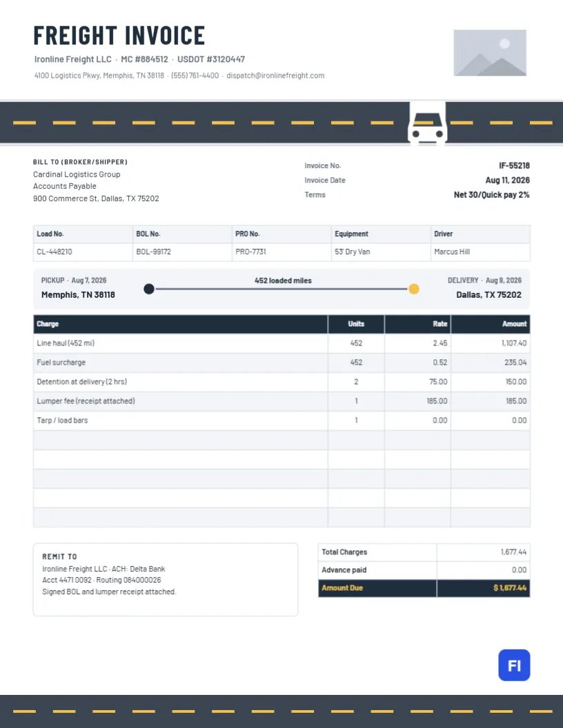Click line haul rate 2.45
Screen dimensions: 563x728
coord(440,343)
